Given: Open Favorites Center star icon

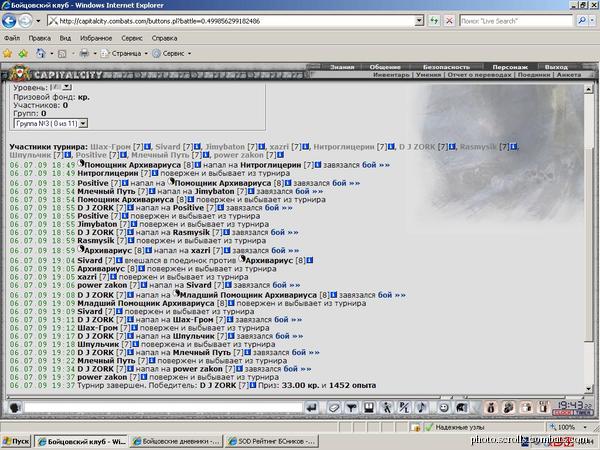Looking at the screenshot, I should 7,54.
